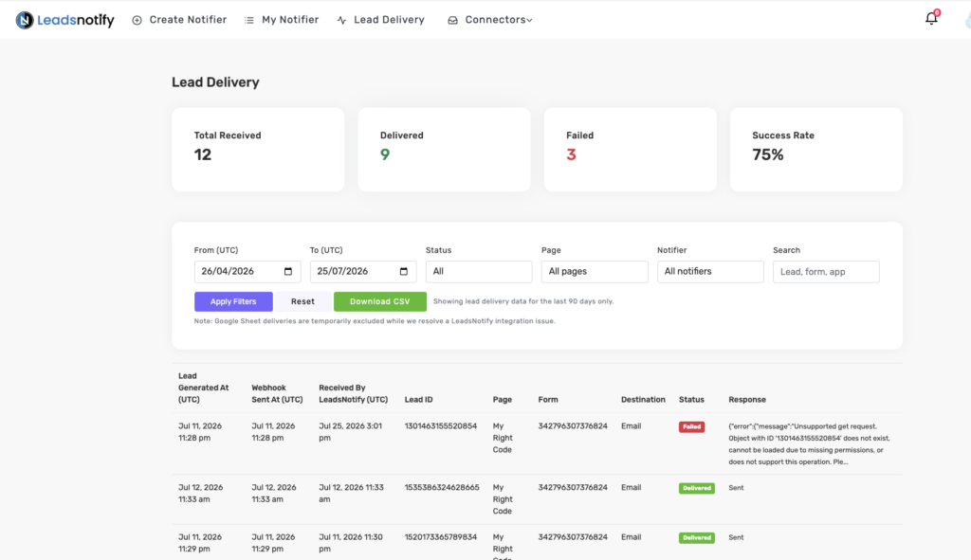Click the plus icon beside Create Notifier

(x=137, y=21)
